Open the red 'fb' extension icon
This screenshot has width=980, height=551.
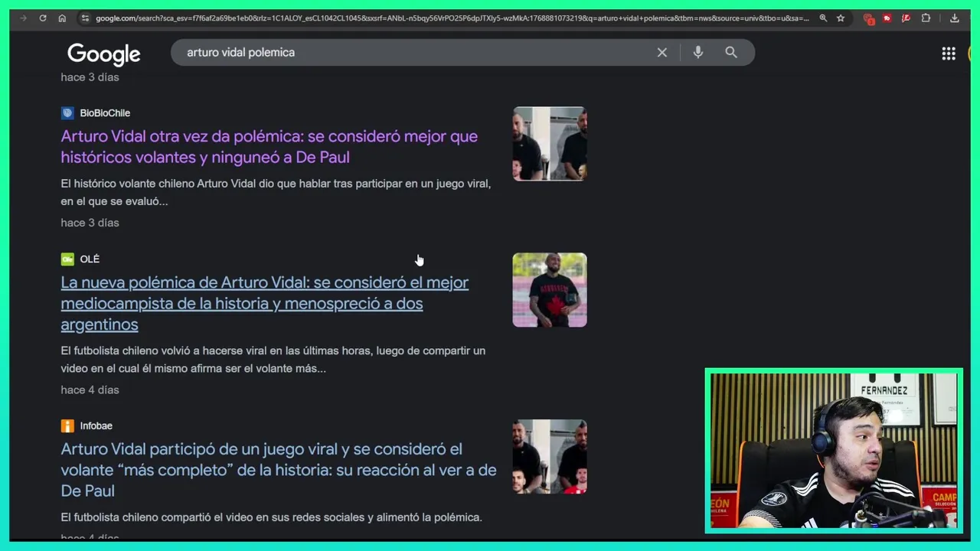(887, 18)
